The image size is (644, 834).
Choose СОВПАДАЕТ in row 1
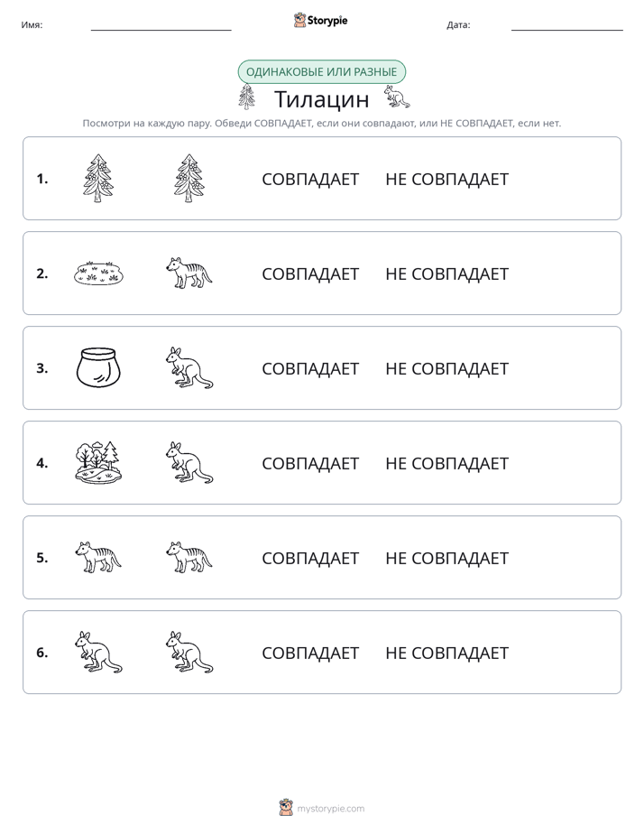[x=310, y=180]
